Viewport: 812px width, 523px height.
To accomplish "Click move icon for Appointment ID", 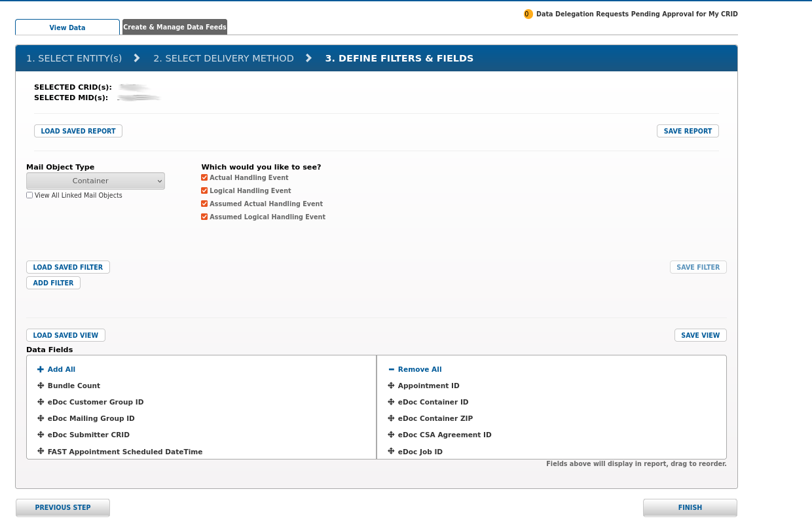I will 392,386.
